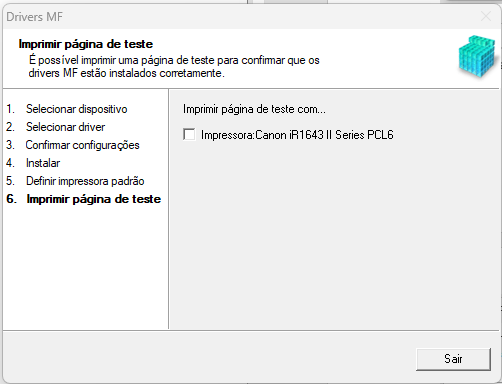Click the 'Imprimir página de teste com...' label
Screen dimensions: 502x384
(254, 109)
